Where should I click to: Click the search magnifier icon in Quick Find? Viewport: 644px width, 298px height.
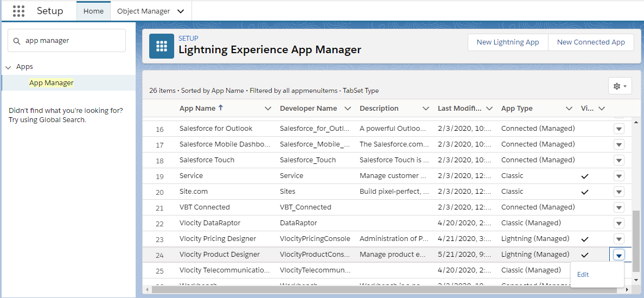pyautogui.click(x=17, y=41)
